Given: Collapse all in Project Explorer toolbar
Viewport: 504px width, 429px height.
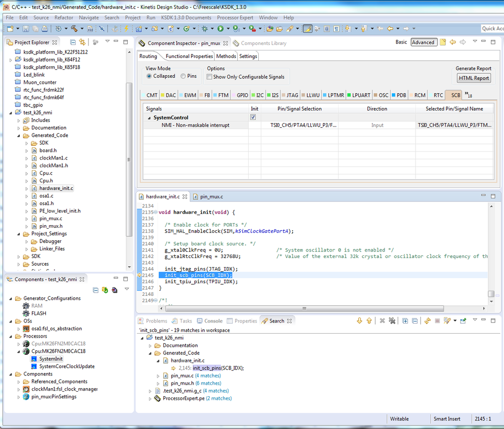Looking at the screenshot, I should [73, 42].
